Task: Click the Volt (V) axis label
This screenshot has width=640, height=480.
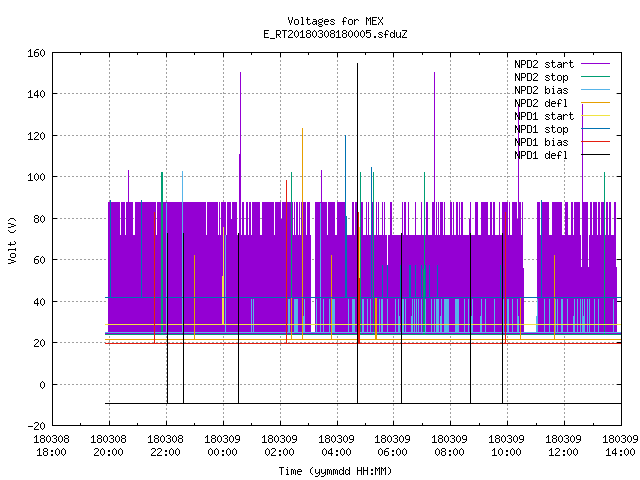Action: click(12, 240)
